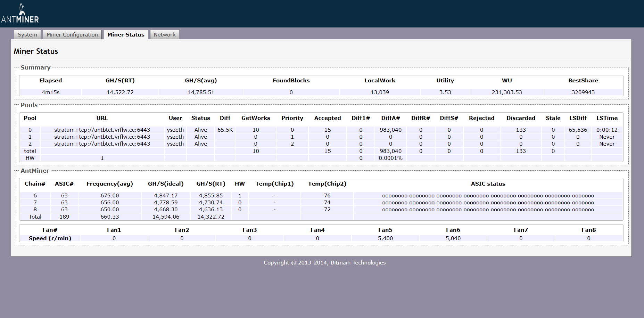
Task: Click LSTime value 0:00:12
Action: (607, 130)
